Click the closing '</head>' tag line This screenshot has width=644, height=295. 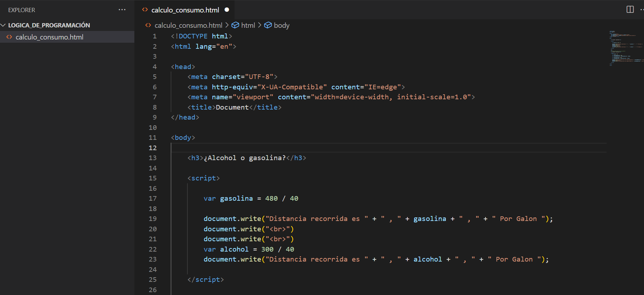pyautogui.click(x=185, y=117)
